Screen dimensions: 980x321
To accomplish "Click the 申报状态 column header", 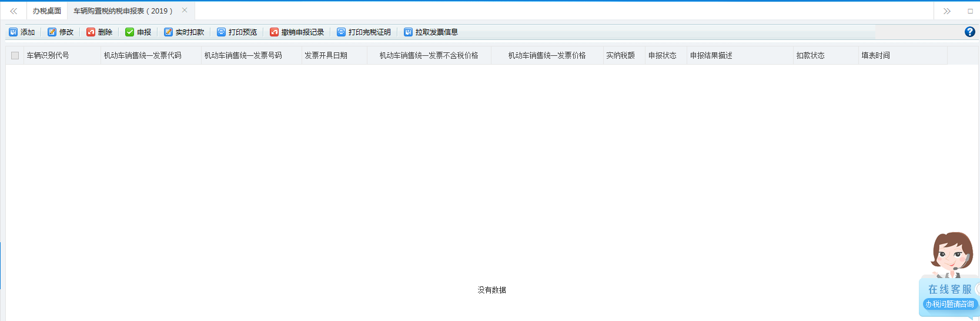I will point(663,55).
